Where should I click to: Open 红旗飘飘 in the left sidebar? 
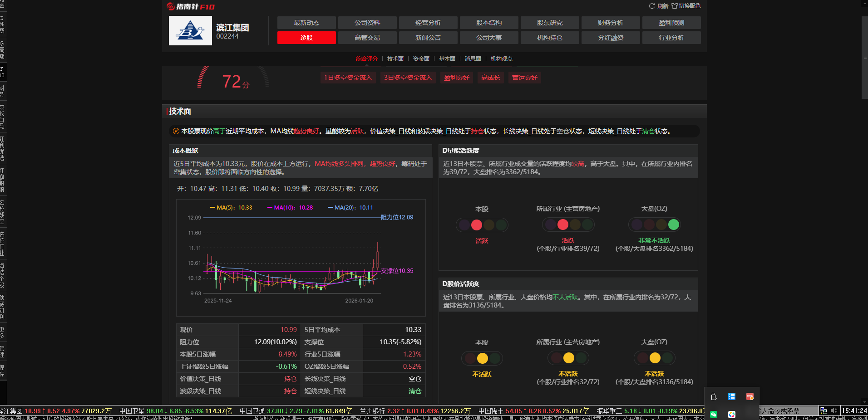[2, 180]
